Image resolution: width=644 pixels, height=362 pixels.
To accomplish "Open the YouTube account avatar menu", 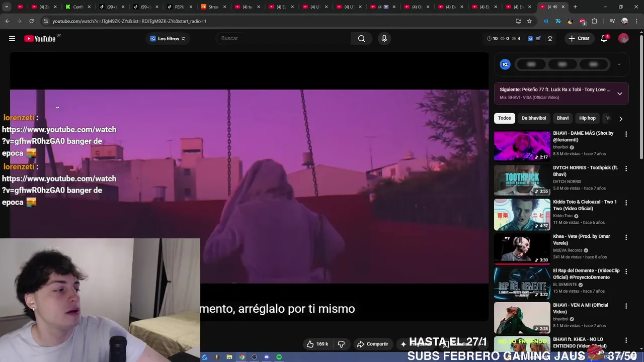I will pyautogui.click(x=623, y=39).
